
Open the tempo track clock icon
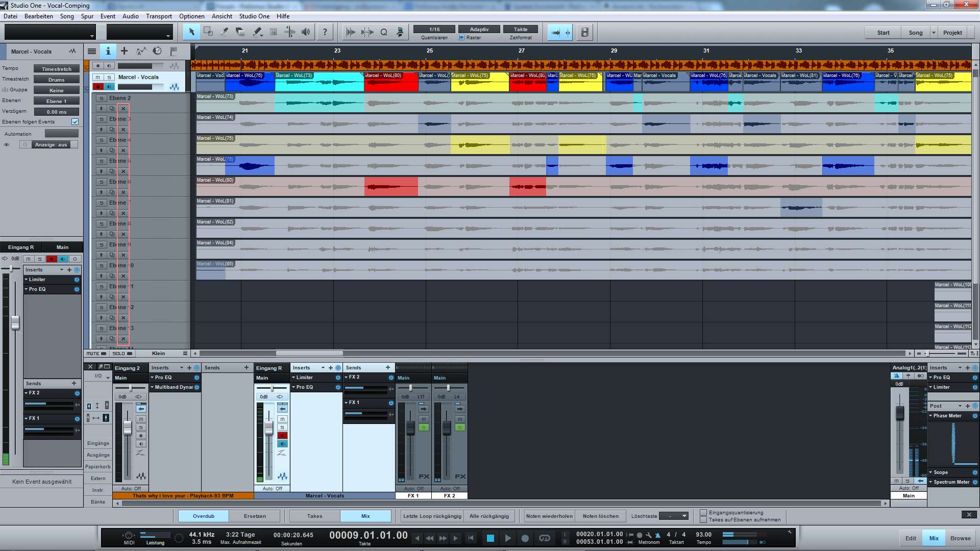(x=158, y=51)
